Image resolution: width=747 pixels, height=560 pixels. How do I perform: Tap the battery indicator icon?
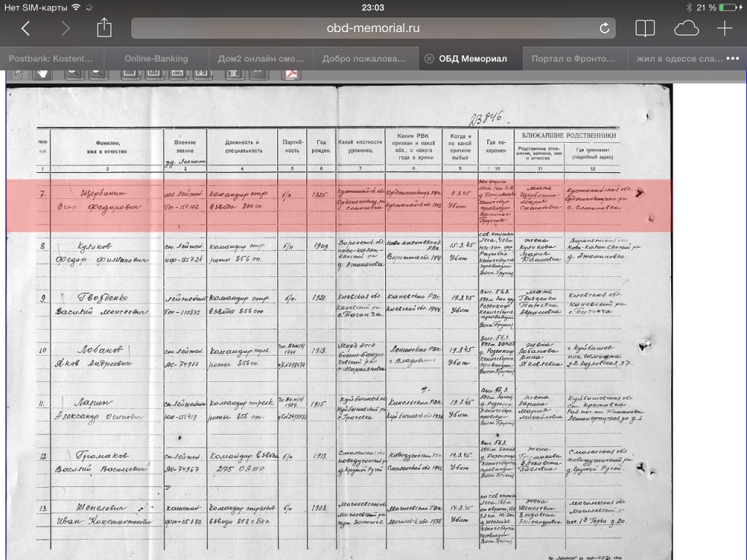[730, 7]
